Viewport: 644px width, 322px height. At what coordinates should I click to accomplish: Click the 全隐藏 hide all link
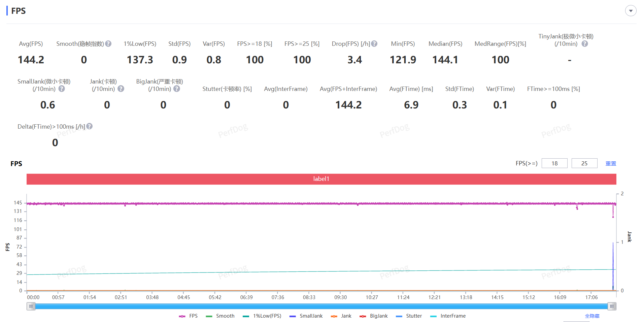[x=592, y=316]
